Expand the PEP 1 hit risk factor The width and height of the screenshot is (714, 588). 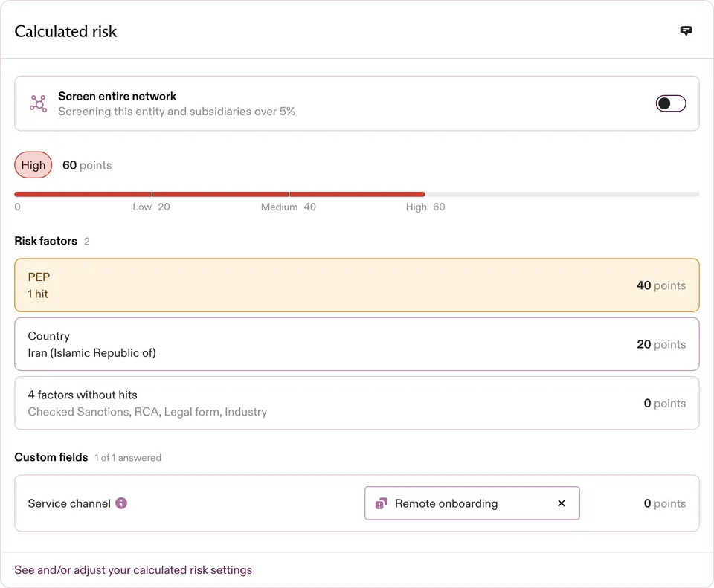[356, 285]
